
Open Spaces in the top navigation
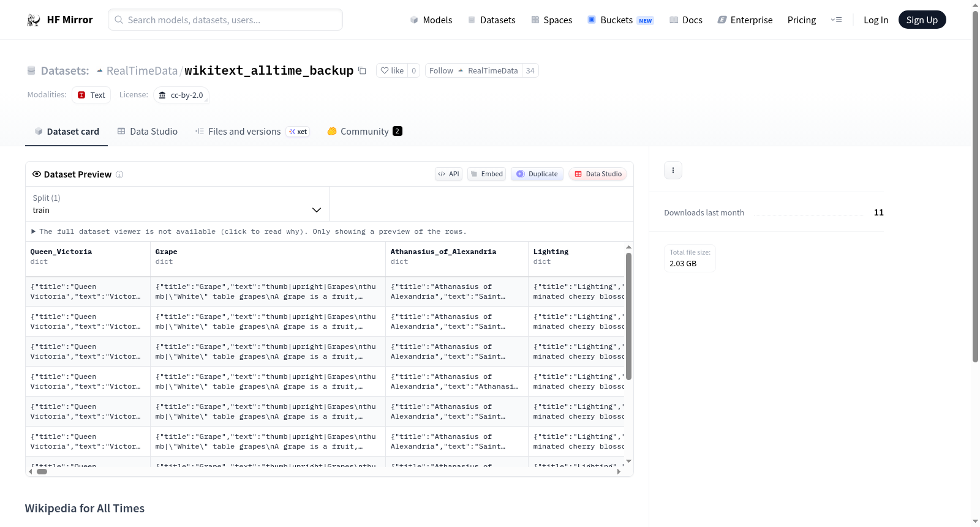pyautogui.click(x=552, y=20)
